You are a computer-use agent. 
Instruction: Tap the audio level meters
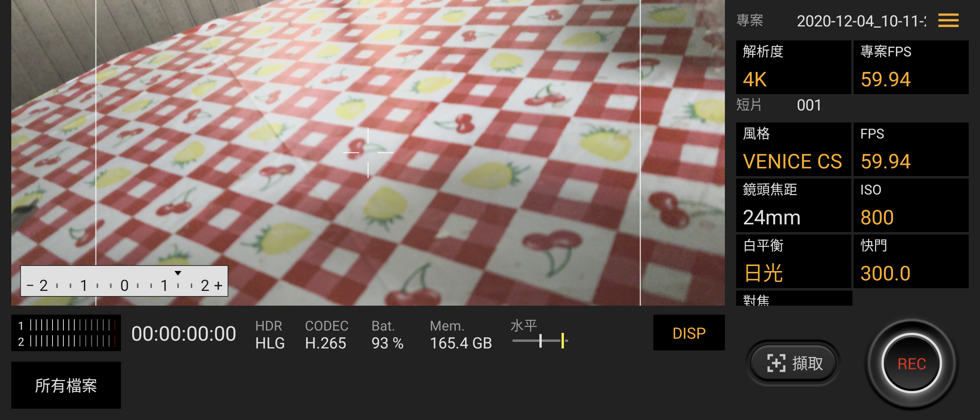pyautogui.click(x=66, y=333)
